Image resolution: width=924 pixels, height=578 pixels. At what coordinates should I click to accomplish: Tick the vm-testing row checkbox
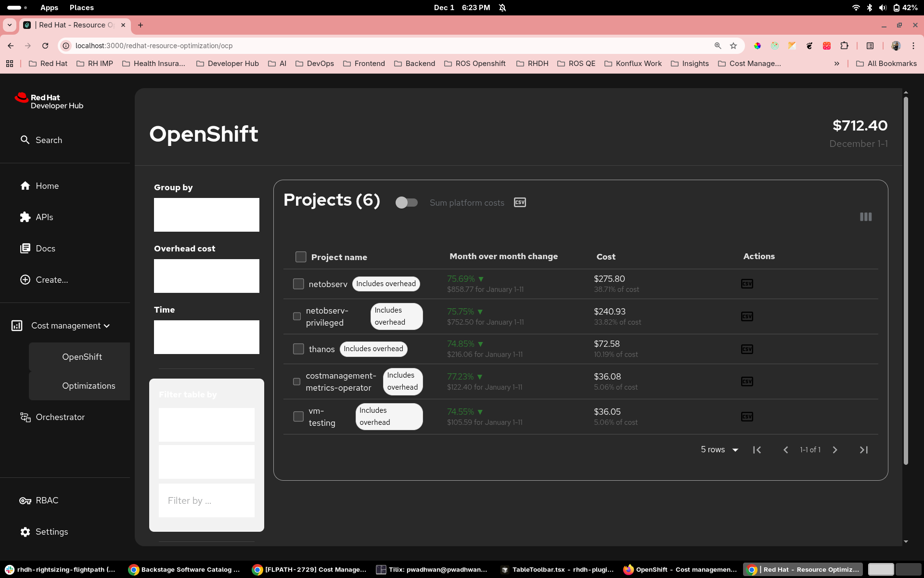click(x=298, y=417)
